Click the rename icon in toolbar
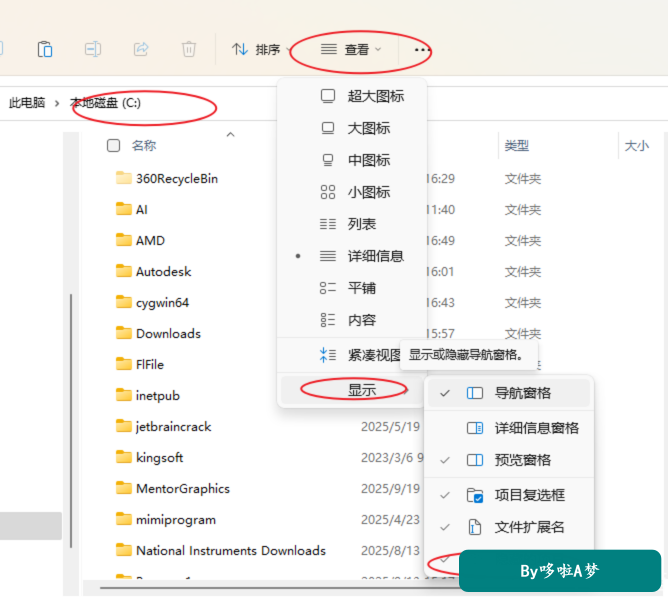 [x=93, y=49]
